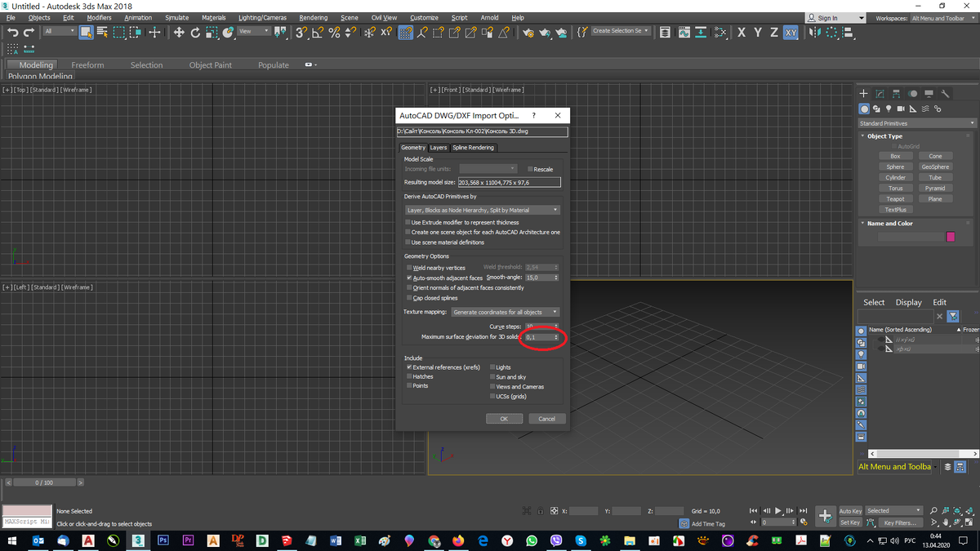980x551 pixels.
Task: Open the Modifiers menu
Action: (x=99, y=17)
